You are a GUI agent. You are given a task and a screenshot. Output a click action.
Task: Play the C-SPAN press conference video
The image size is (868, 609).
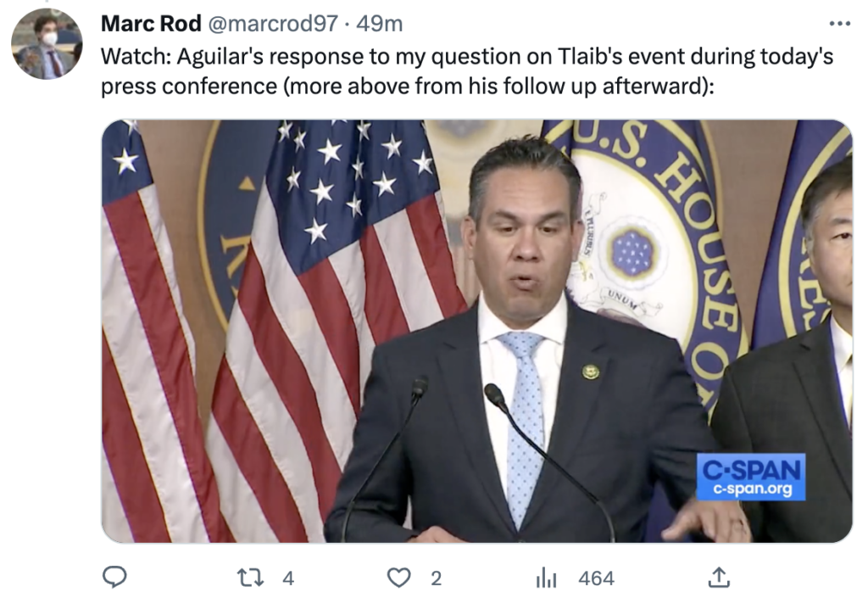476,331
